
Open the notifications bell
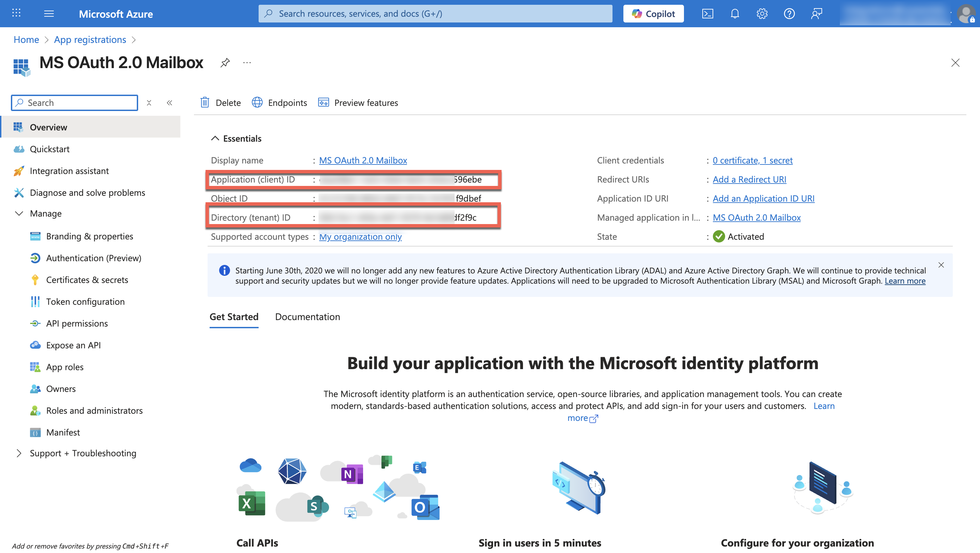click(x=735, y=14)
